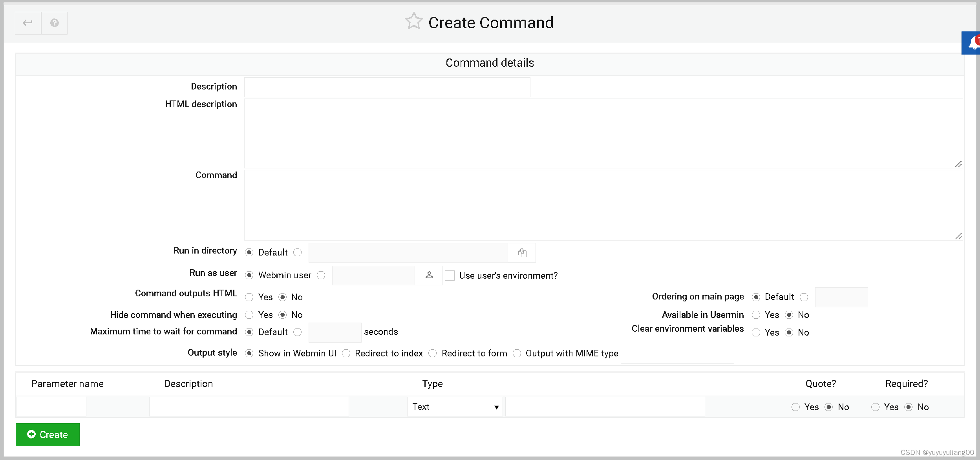Open the user picker next to Run as user
The width and height of the screenshot is (980, 460).
point(429,275)
